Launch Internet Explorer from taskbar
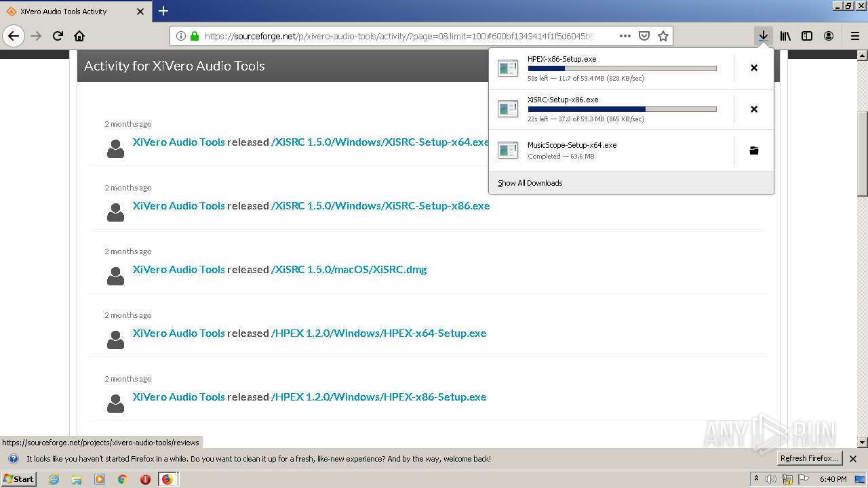The image size is (868, 488). (54, 479)
